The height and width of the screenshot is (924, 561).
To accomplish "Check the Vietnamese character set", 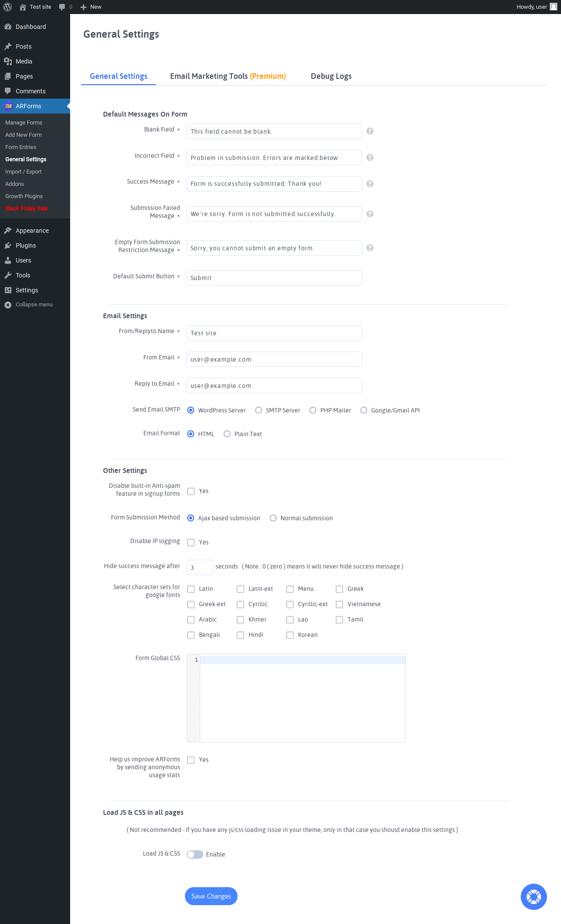I will click(340, 604).
